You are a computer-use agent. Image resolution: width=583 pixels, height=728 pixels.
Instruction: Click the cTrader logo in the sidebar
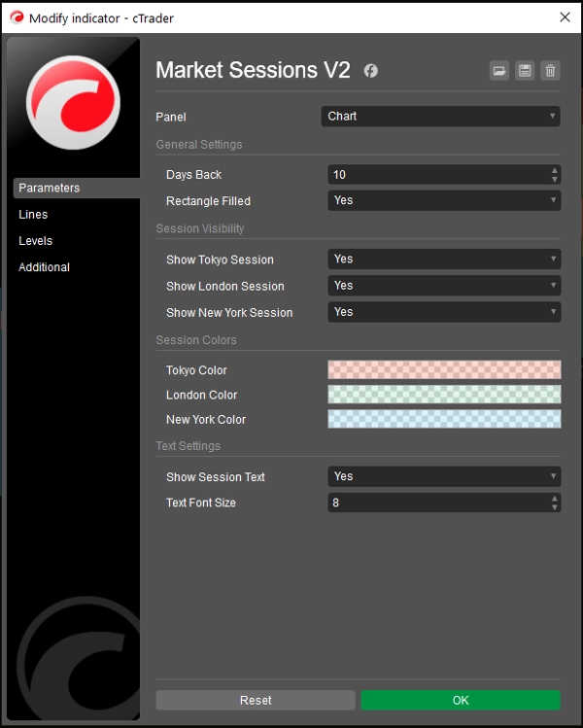click(x=73, y=102)
